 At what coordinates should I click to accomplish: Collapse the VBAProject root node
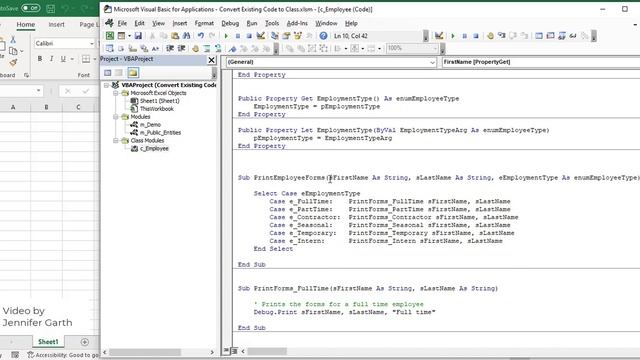pos(106,85)
